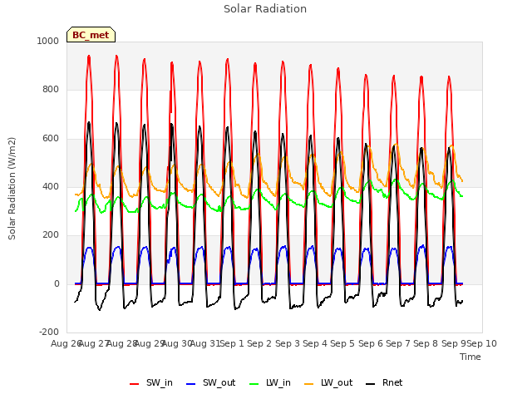This screenshot has height=399, width=532.
Task: Click the 400 y-axis tick label
Action: tap(51, 186)
